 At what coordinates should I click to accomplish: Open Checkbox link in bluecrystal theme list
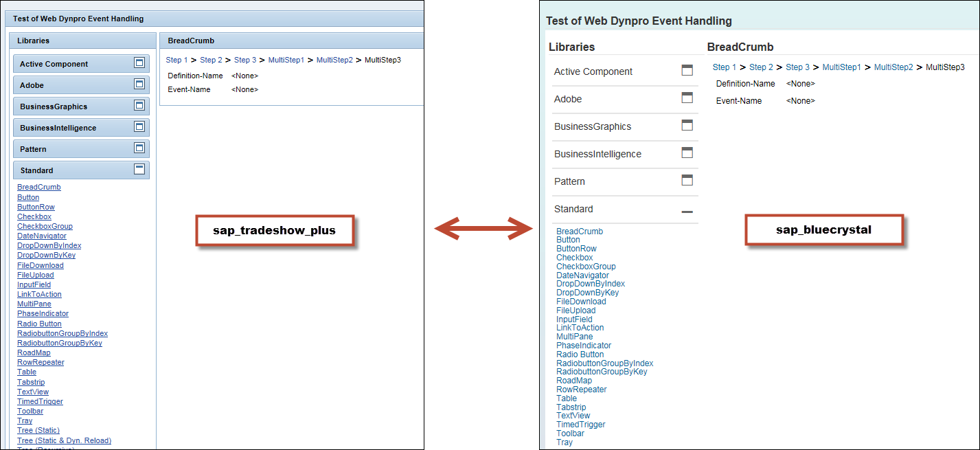575,258
